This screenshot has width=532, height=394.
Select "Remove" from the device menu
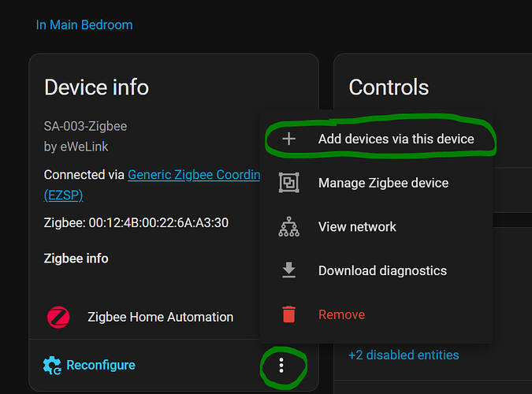click(341, 314)
